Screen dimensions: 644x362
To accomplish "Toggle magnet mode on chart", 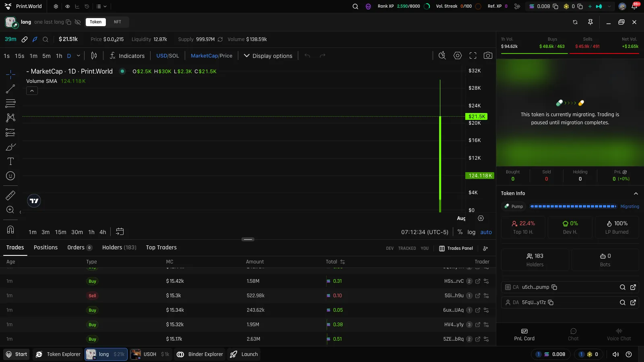I will click(x=10, y=230).
